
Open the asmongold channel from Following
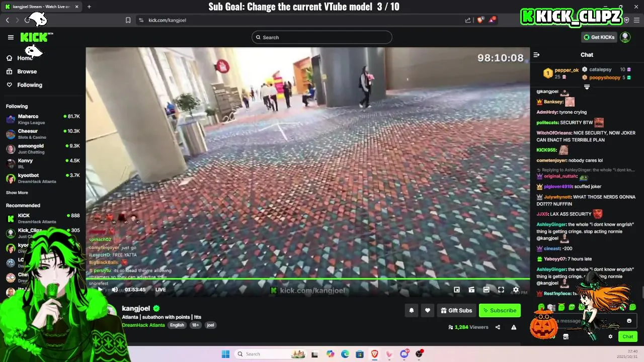coord(43,148)
